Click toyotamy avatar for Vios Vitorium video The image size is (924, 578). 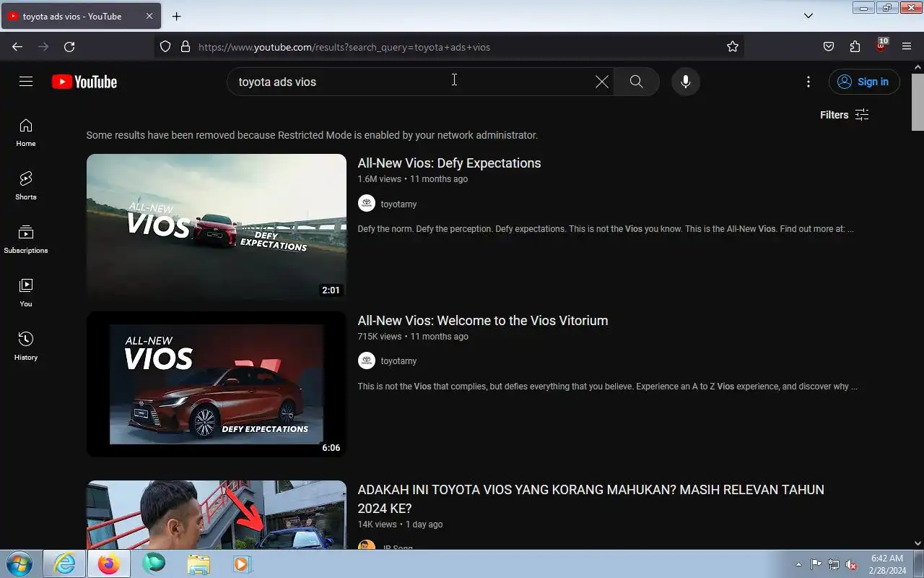point(367,361)
